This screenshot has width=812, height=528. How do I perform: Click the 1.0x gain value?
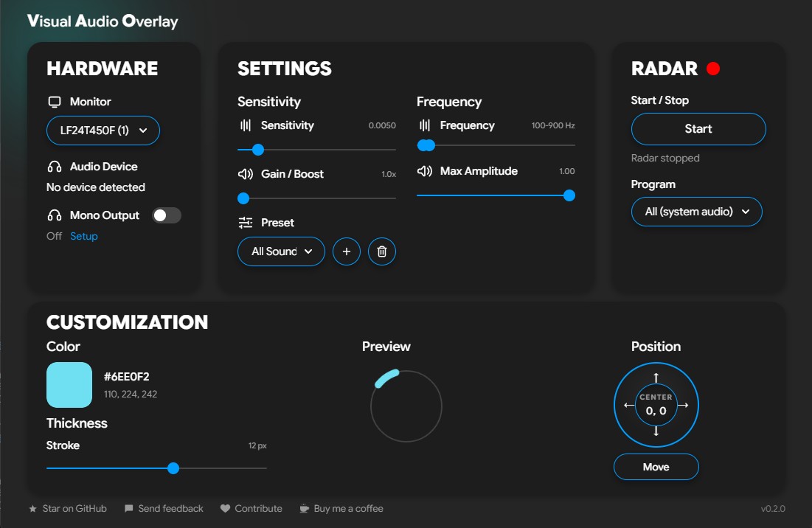(389, 174)
